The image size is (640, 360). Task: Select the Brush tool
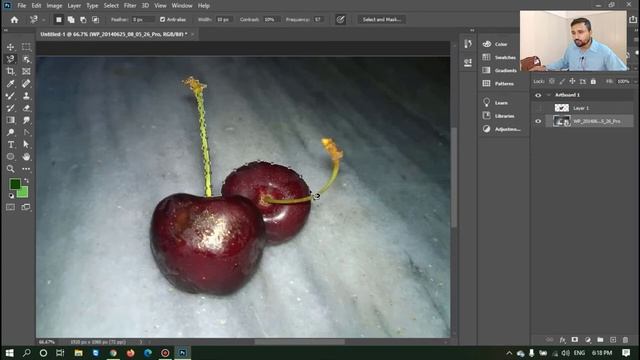pyautogui.click(x=11, y=96)
